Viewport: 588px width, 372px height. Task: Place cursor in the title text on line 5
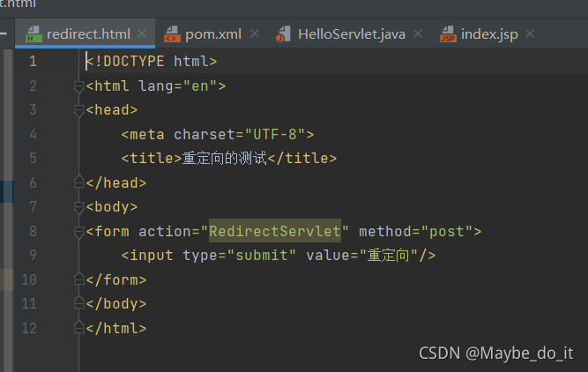tap(224, 158)
